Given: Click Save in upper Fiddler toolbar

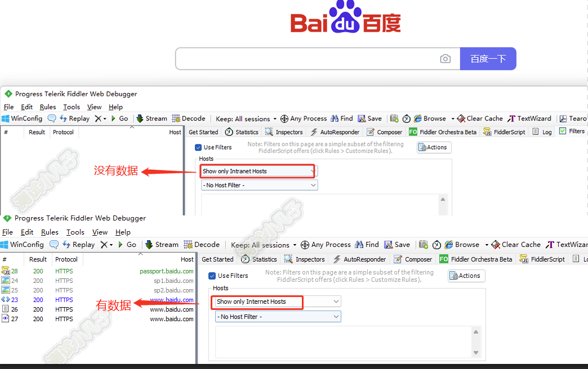Looking at the screenshot, I should 369,118.
